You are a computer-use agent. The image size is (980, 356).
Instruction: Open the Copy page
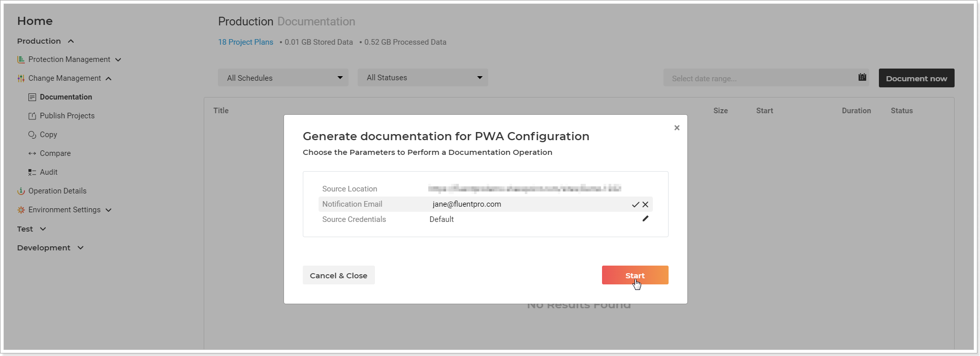[x=48, y=135]
